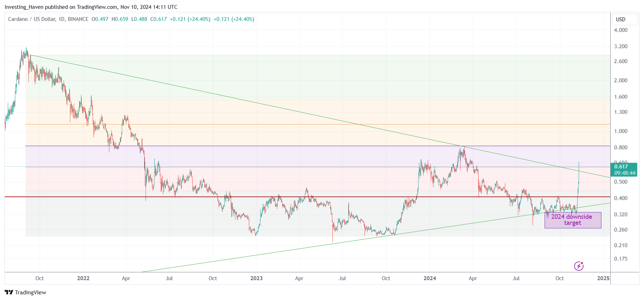Click the 2.000 price axis label

pos(621,80)
